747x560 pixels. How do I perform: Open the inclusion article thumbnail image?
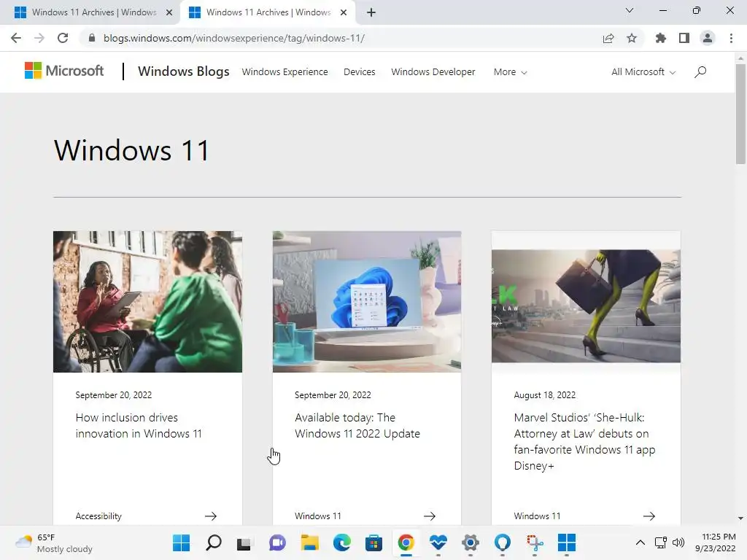pos(147,301)
